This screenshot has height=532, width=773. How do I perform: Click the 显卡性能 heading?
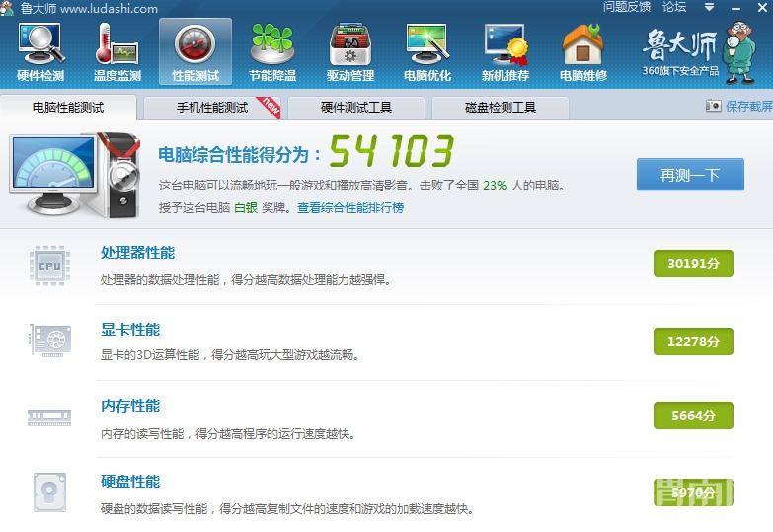pyautogui.click(x=130, y=330)
